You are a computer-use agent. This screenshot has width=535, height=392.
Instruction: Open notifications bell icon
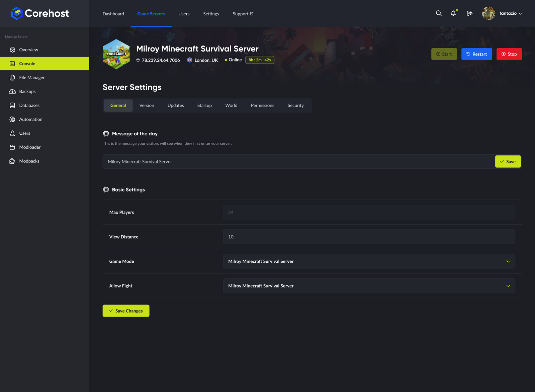453,13
